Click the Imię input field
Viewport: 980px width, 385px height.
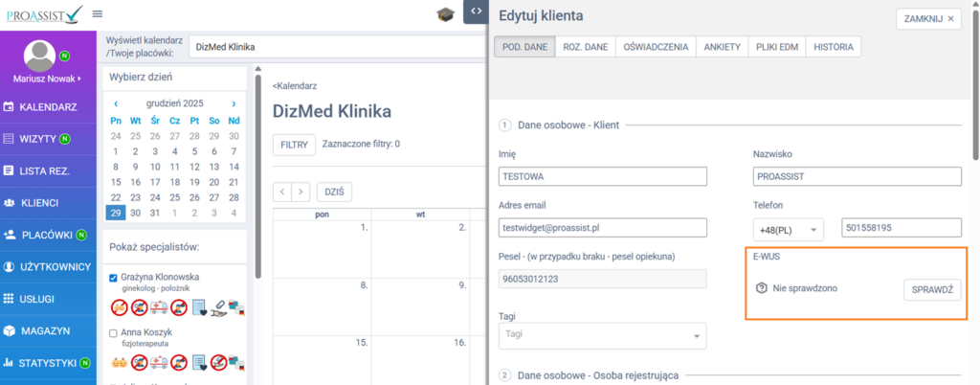[x=602, y=177]
